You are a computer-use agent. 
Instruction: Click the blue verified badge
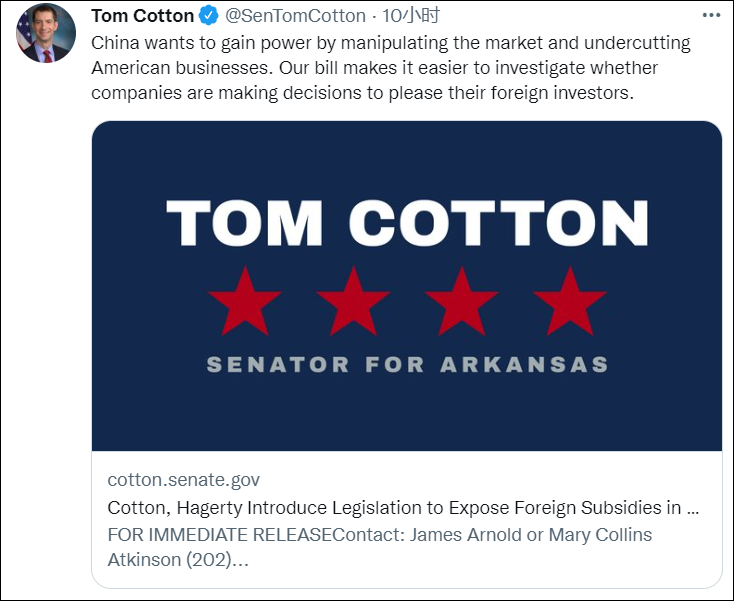click(208, 16)
